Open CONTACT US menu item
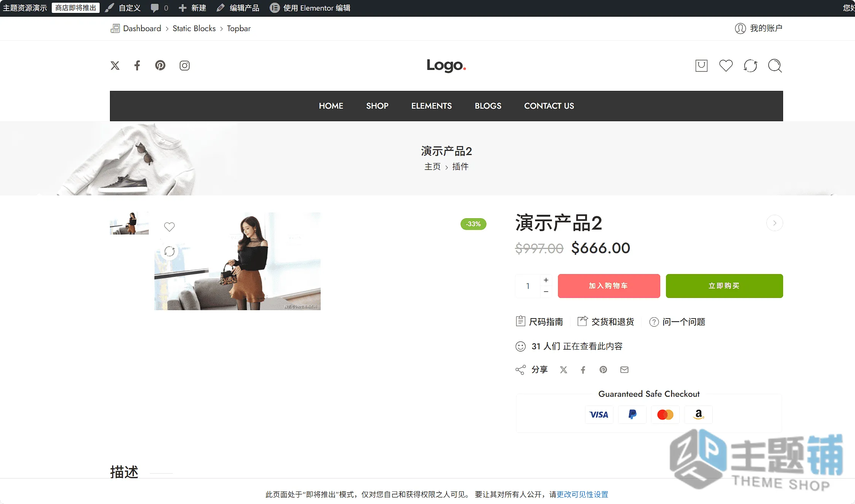 [549, 106]
